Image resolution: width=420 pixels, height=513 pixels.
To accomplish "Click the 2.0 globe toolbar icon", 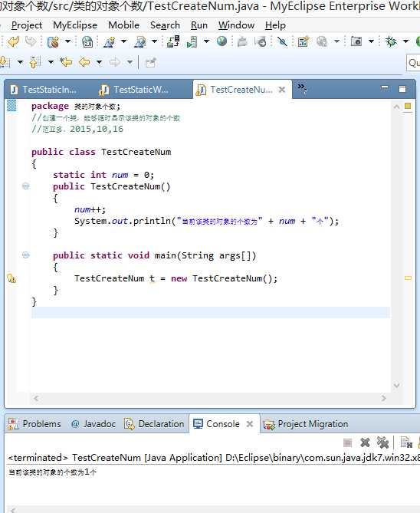I will tap(87, 41).
